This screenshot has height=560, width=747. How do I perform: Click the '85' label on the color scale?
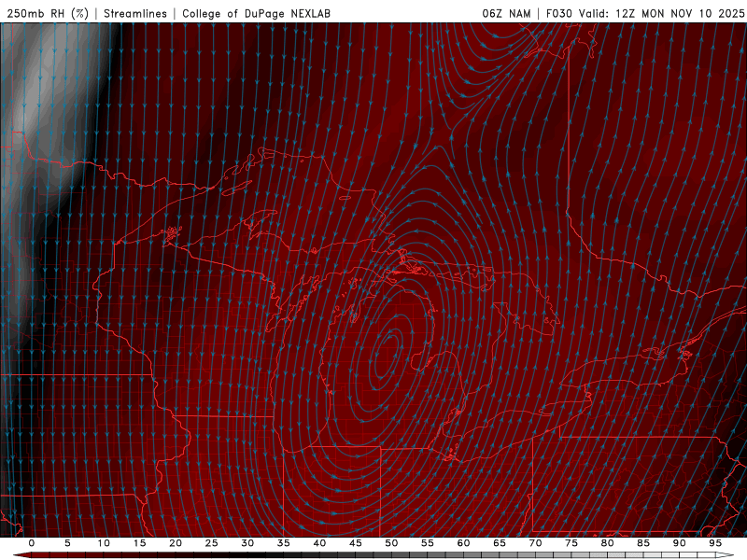pyautogui.click(x=643, y=543)
